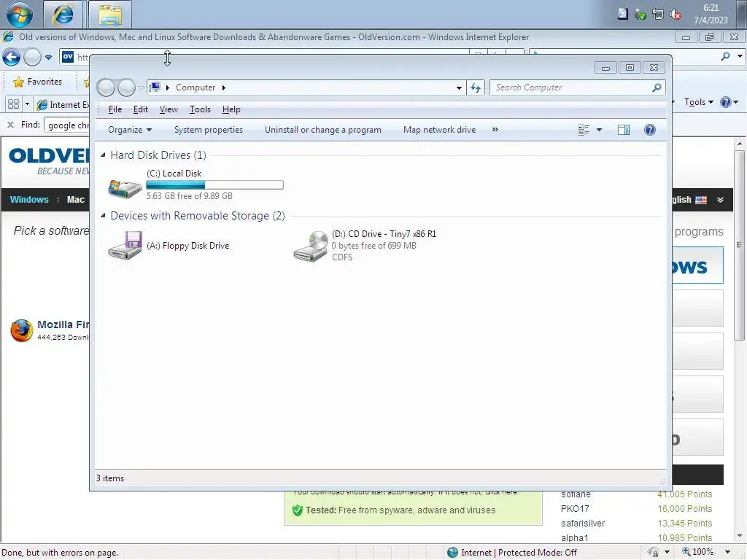Switch to Internet Explorer taskbar button

pos(63,14)
